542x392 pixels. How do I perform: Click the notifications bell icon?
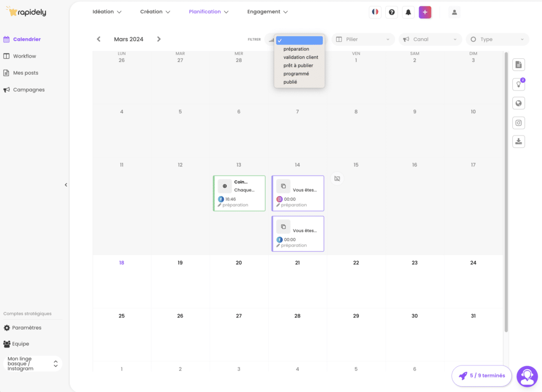click(408, 12)
